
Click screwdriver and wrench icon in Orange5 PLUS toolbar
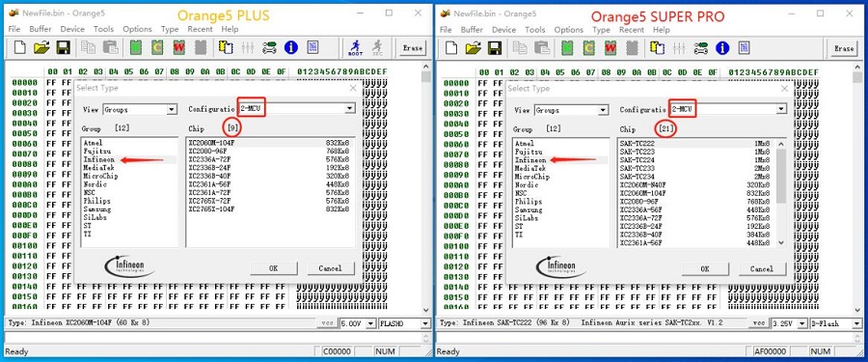270,47
